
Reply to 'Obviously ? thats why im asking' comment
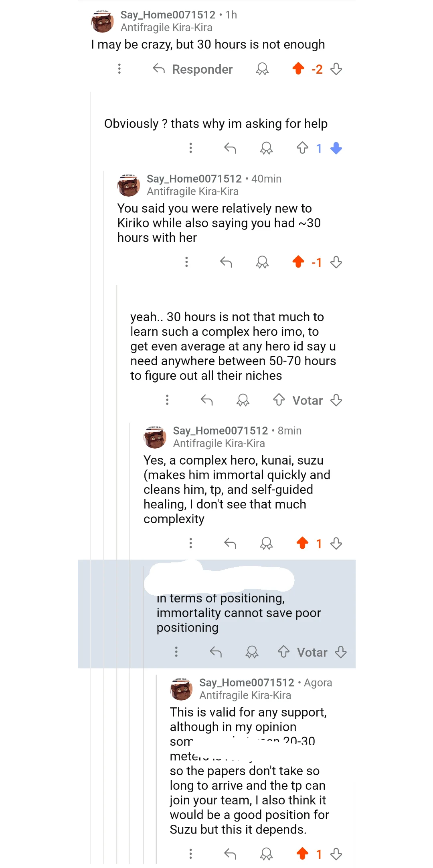click(x=230, y=148)
